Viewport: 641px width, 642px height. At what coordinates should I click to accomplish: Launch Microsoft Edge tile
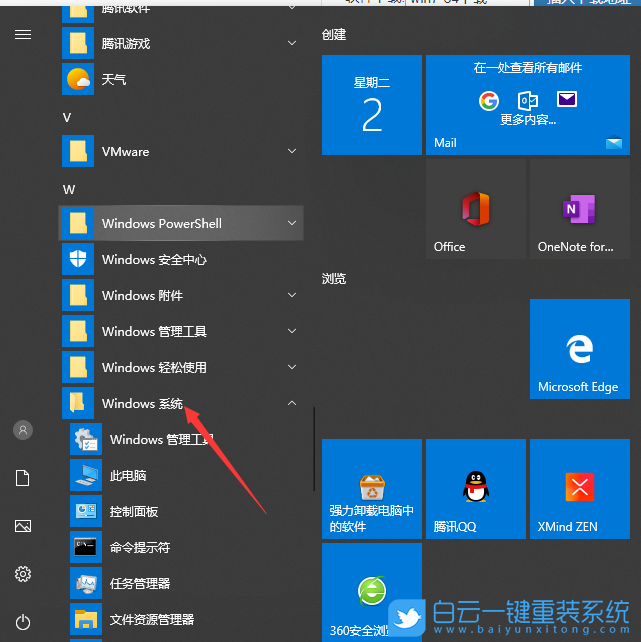(580, 349)
